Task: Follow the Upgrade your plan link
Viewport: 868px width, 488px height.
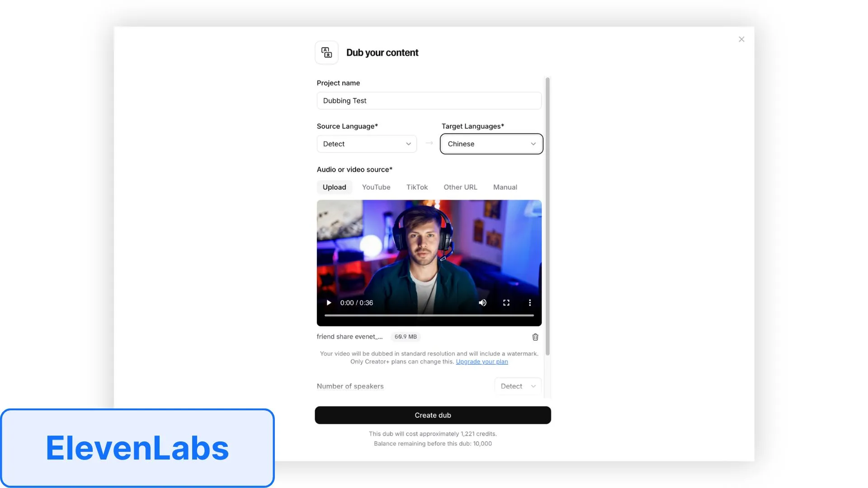Action: (x=481, y=362)
